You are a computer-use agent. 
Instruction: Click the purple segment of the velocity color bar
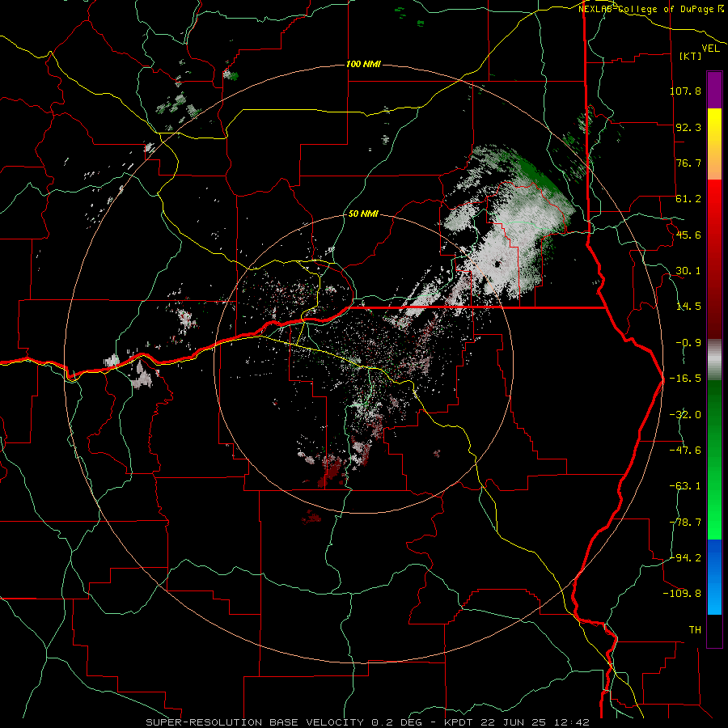[x=714, y=90]
